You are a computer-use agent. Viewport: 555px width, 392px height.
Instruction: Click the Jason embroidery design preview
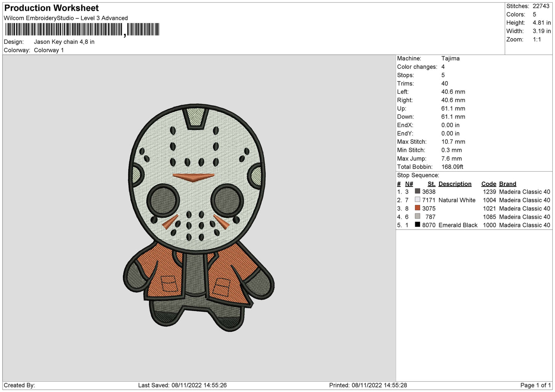click(199, 218)
